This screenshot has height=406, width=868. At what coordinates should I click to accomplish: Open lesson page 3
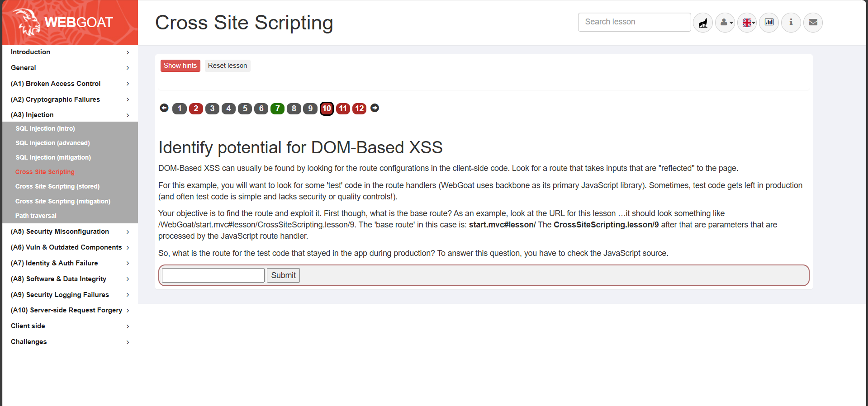coord(212,109)
